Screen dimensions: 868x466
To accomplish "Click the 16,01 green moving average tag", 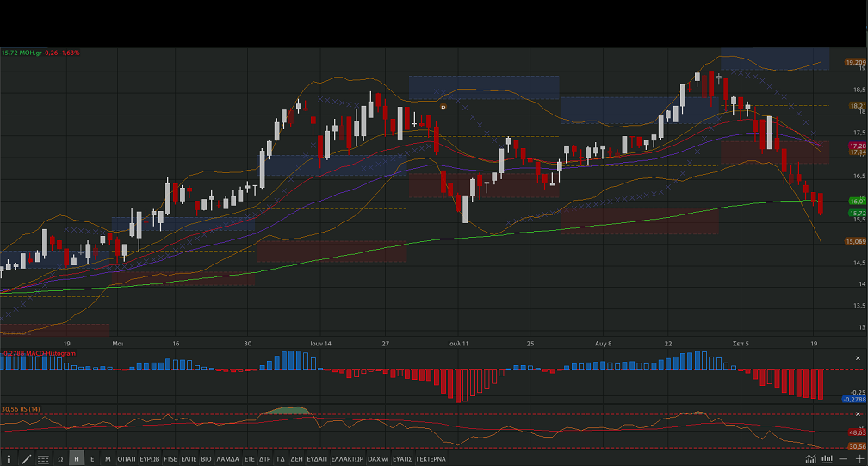I will (x=858, y=201).
